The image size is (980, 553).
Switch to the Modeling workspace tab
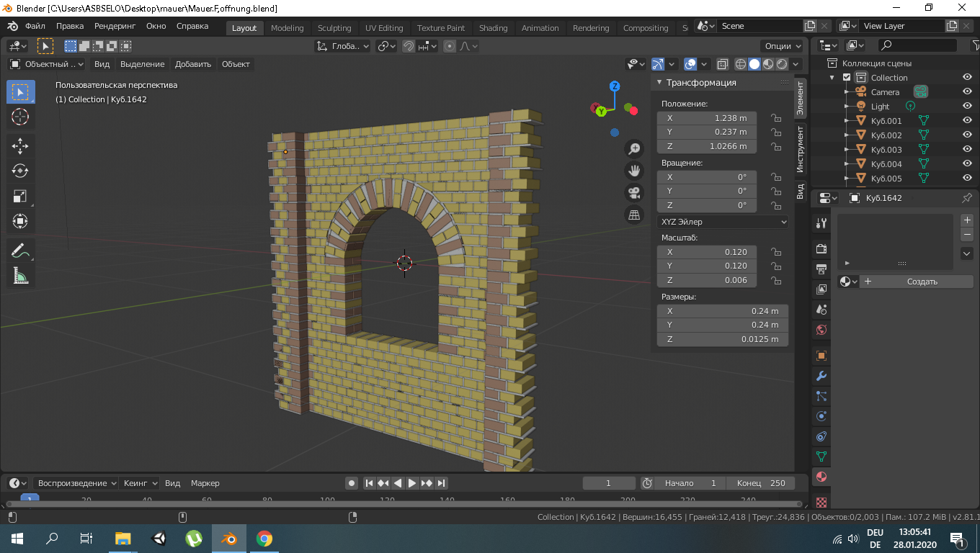[x=287, y=28]
